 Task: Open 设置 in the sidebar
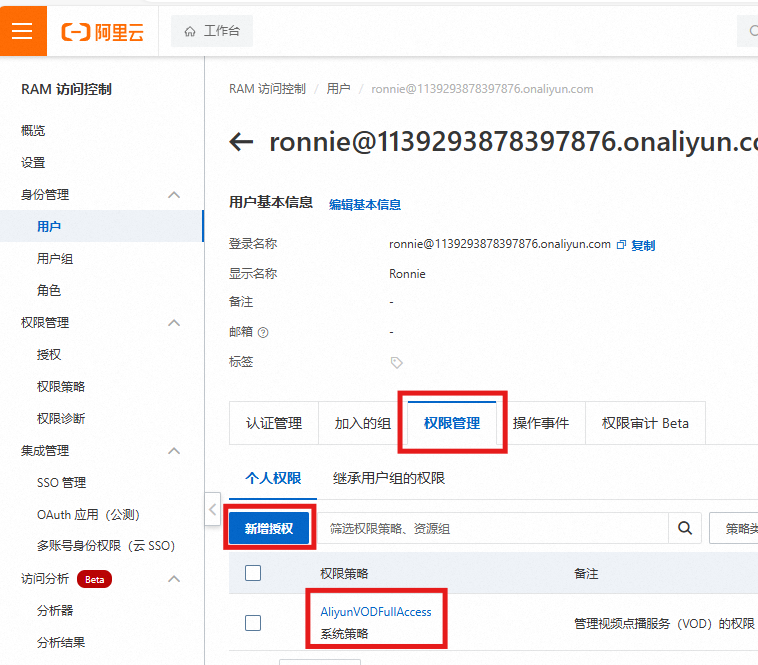coord(33,163)
